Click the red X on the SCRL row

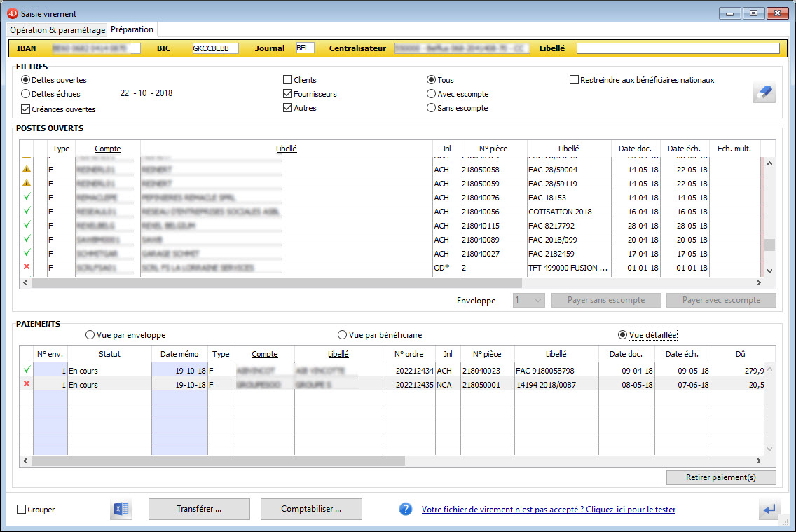27,267
